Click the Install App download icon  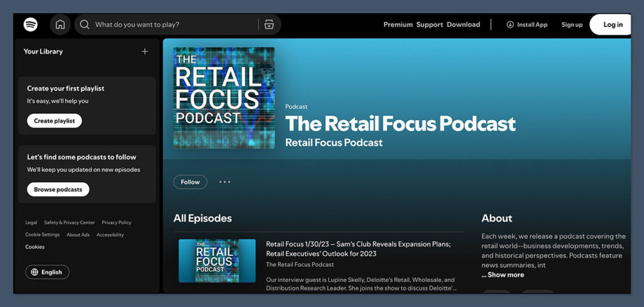(510, 25)
